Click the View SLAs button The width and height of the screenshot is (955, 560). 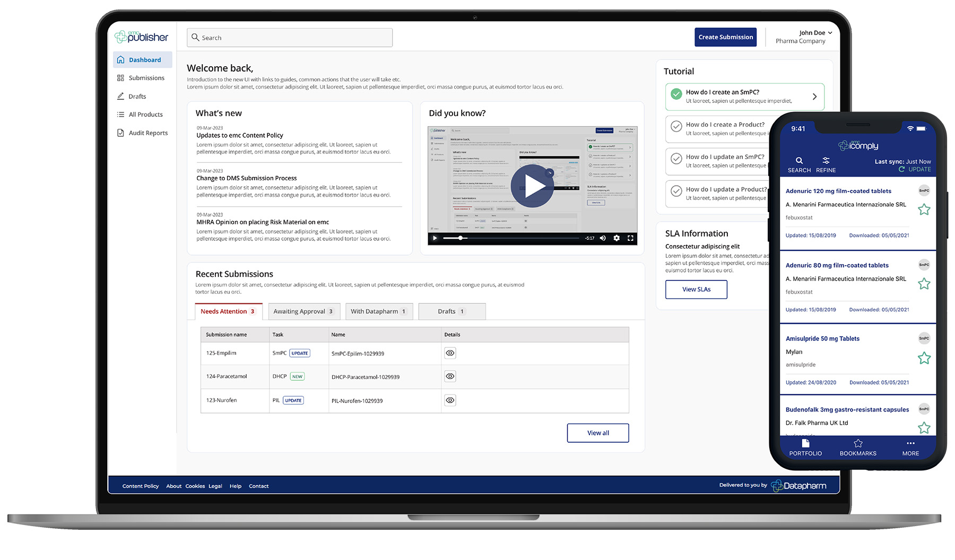(696, 289)
